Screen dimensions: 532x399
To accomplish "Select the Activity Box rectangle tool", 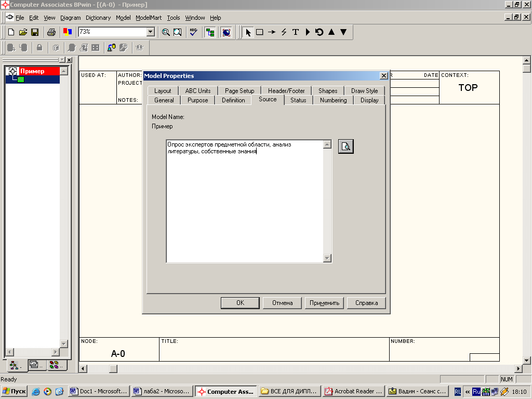I will [260, 32].
